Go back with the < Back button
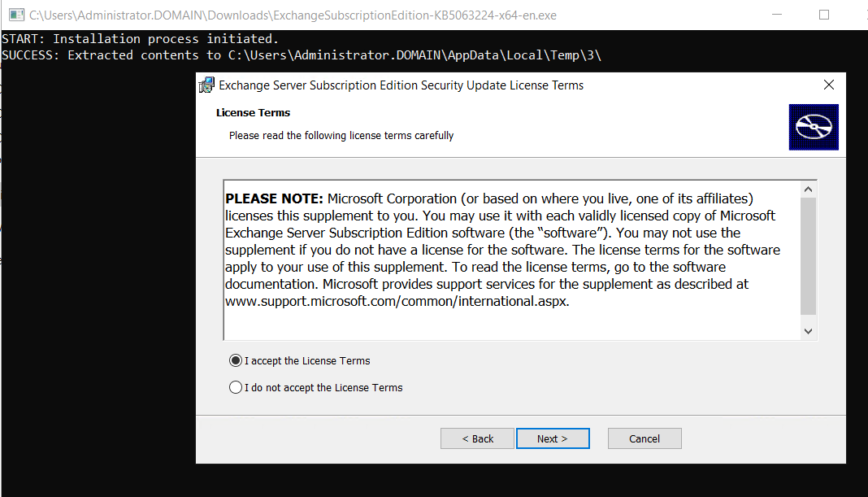This screenshot has height=497, width=868. (477, 438)
